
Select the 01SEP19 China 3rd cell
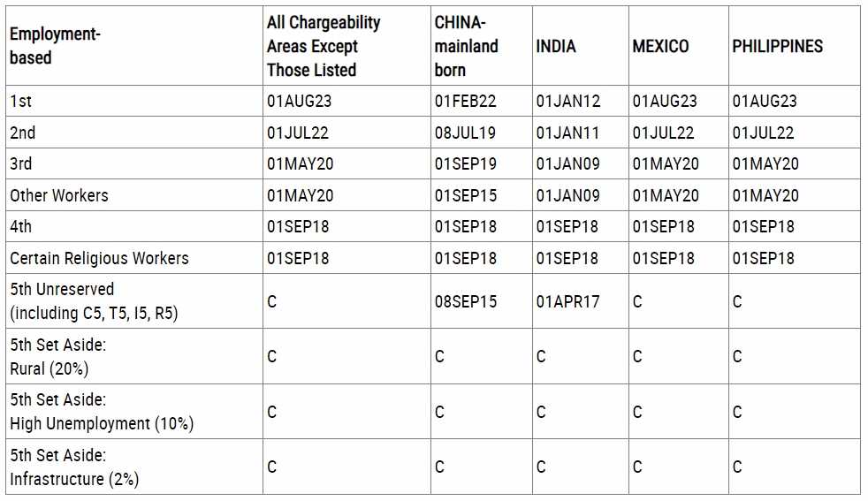click(x=465, y=163)
